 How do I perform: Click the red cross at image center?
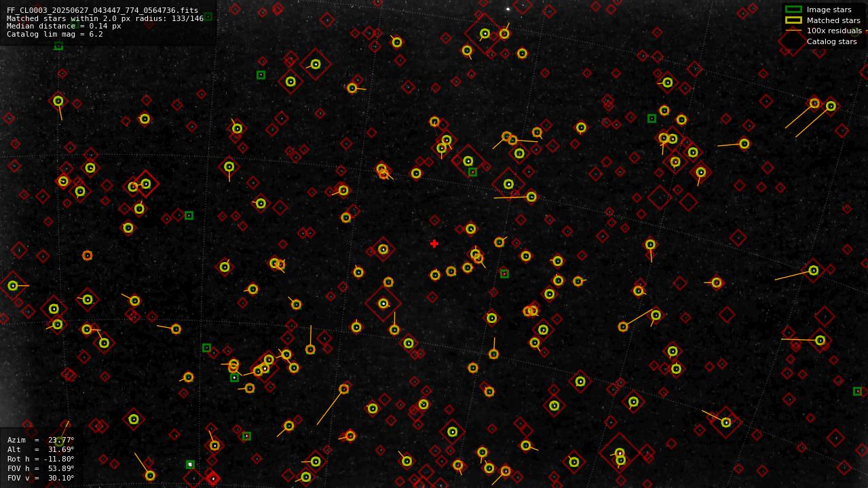tap(434, 244)
